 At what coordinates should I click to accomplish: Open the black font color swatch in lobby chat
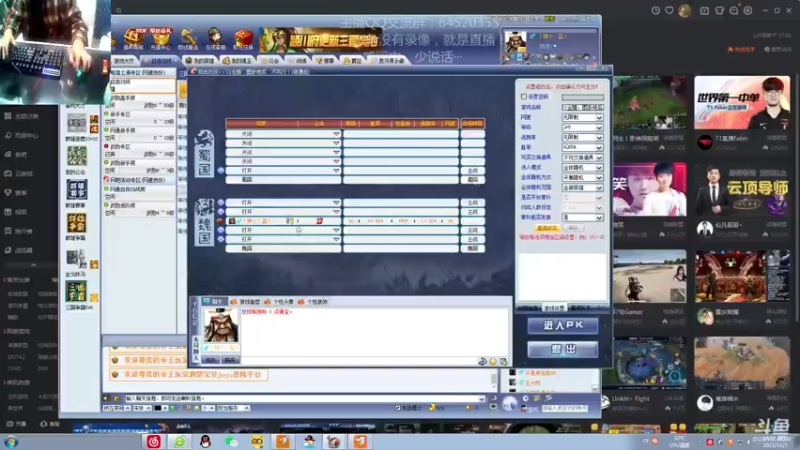coord(158,408)
